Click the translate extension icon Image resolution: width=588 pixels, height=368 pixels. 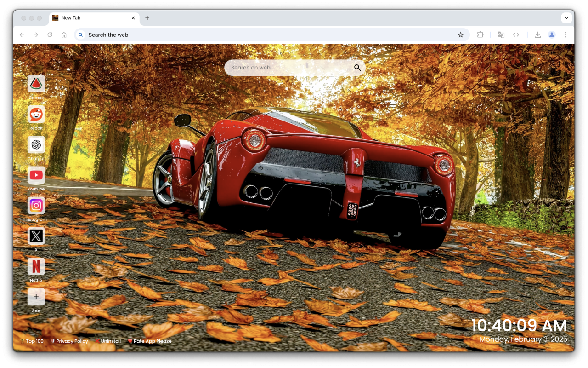coord(501,34)
